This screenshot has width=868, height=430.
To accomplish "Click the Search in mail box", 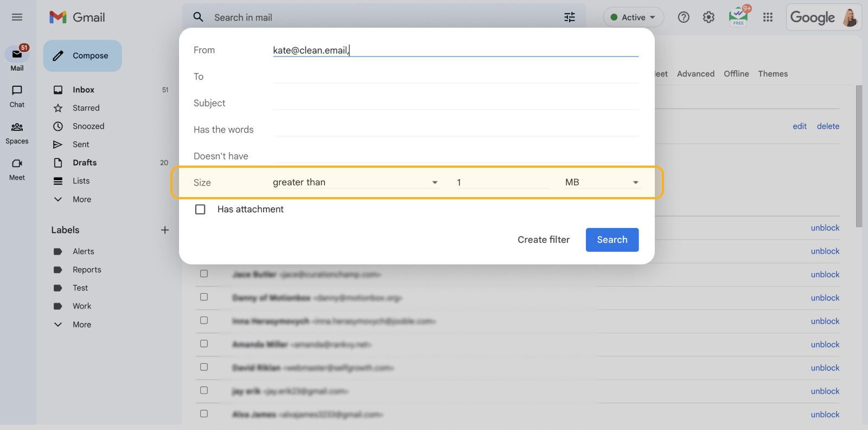I will (384, 17).
